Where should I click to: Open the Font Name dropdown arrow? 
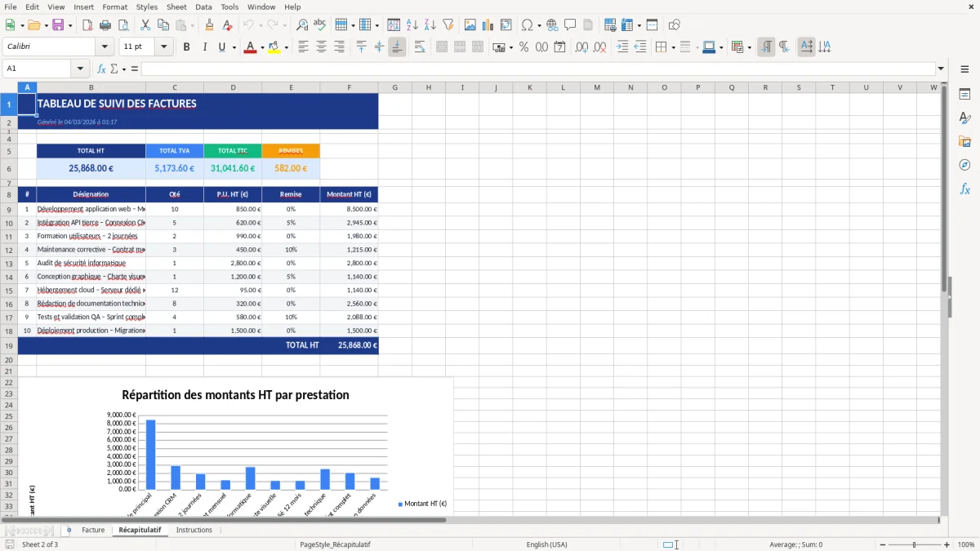click(x=104, y=47)
